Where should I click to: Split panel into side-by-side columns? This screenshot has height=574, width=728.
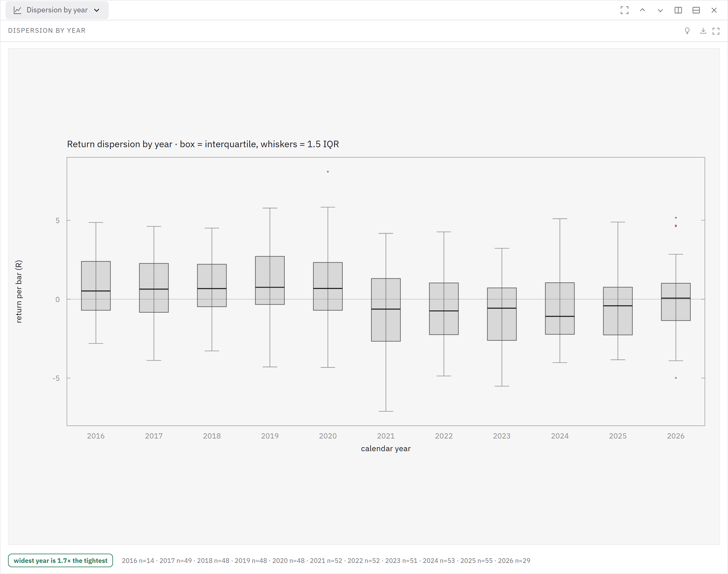pos(678,10)
